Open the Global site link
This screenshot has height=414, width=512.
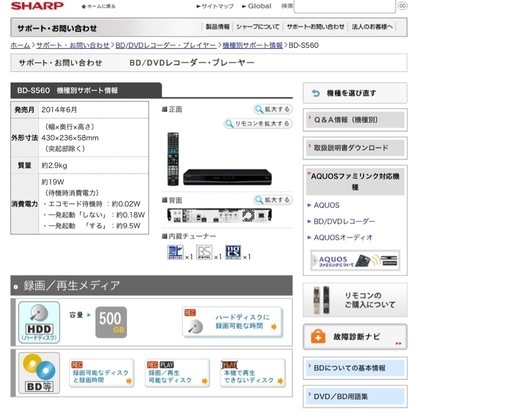(x=257, y=6)
